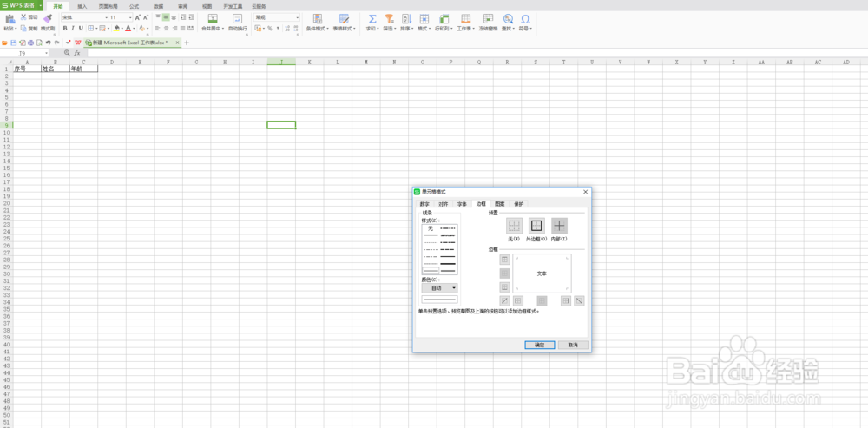Click the redo arrow icon
868x428 pixels.
pos(57,43)
